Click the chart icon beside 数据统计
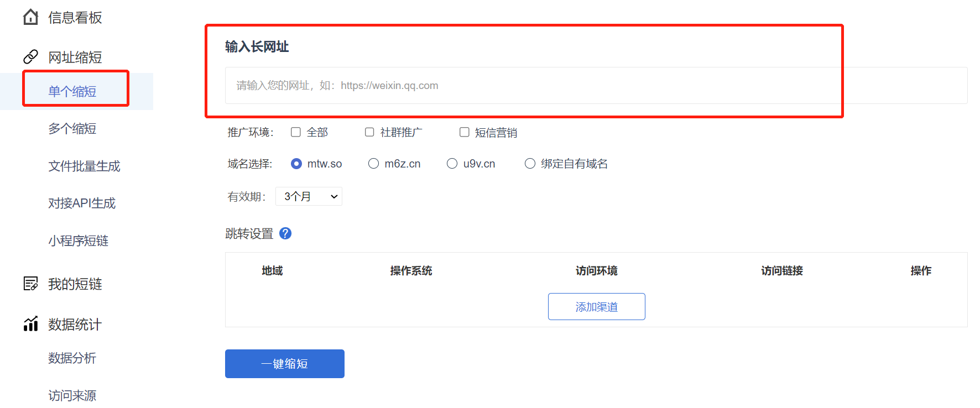 (x=31, y=324)
